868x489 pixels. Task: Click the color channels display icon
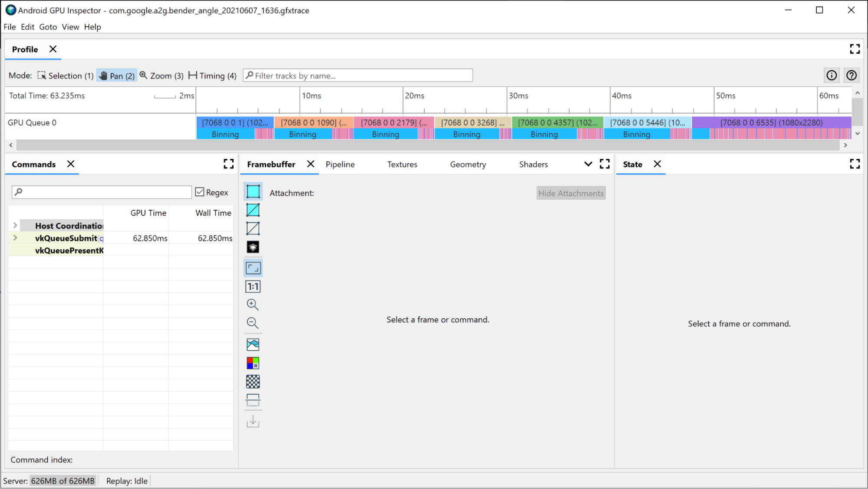coord(252,363)
